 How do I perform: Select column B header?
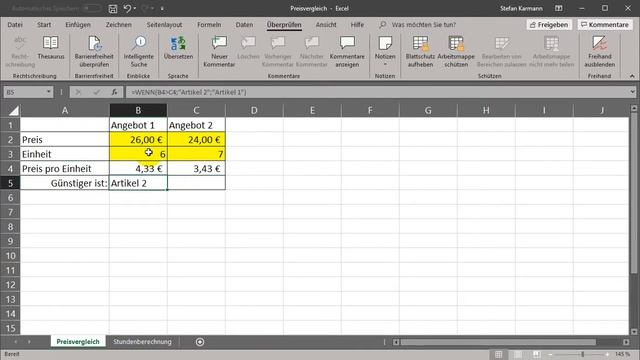138,110
